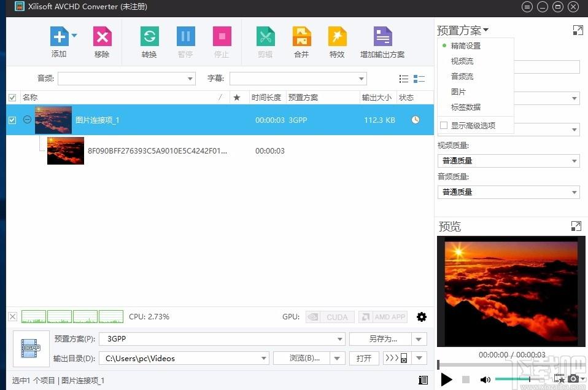Click the 浏览(B)... button

tap(302, 359)
